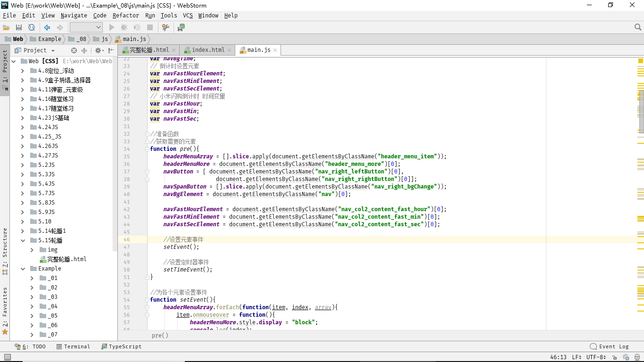The height and width of the screenshot is (362, 644).
Task: Collapse the 5.15轮播 folder arrow
Action: [x=23, y=240]
